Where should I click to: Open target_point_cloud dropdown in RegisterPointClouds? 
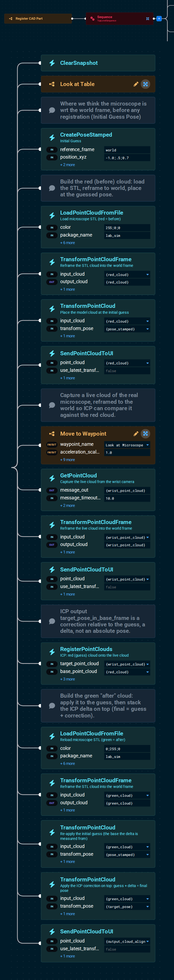pyautogui.click(x=127, y=664)
